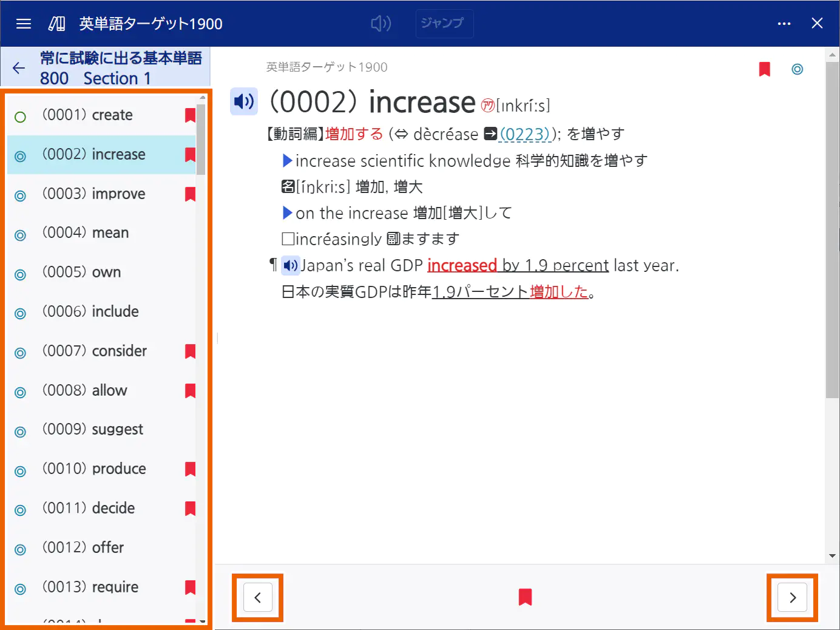Image resolution: width=840 pixels, height=630 pixels.
Task: Toggle the bookmark in the bottom center bar
Action: [x=526, y=597]
